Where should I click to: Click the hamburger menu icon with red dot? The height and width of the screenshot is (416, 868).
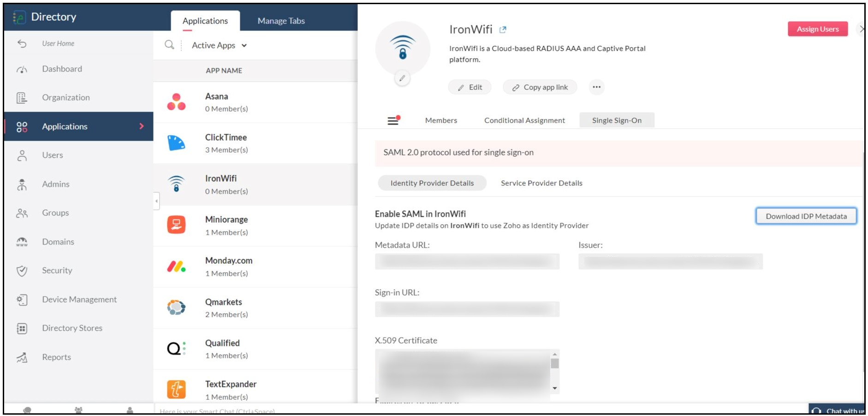[x=393, y=120]
